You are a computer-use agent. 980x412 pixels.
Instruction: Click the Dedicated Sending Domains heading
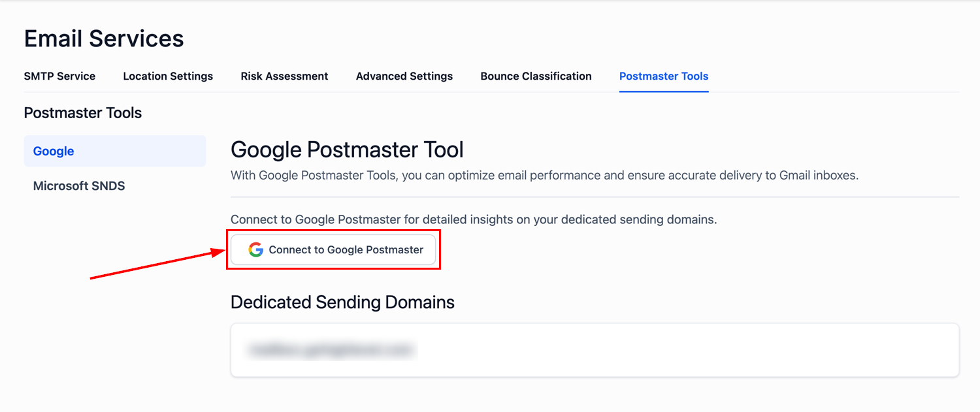(342, 302)
